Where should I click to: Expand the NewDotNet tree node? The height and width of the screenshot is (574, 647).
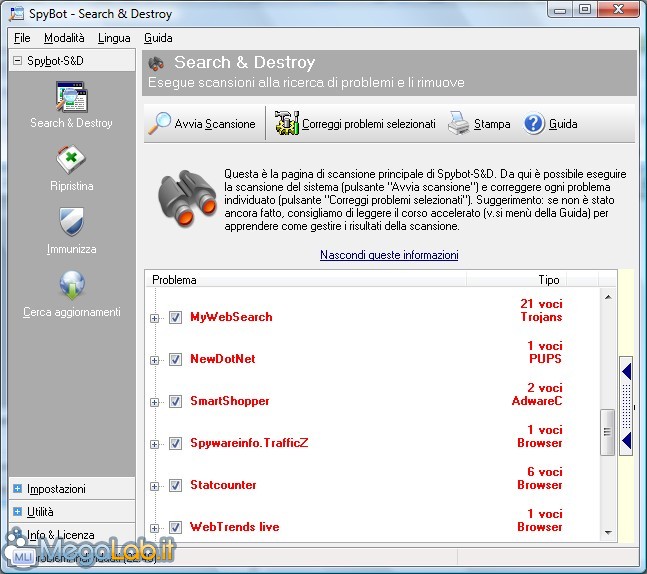[154, 360]
